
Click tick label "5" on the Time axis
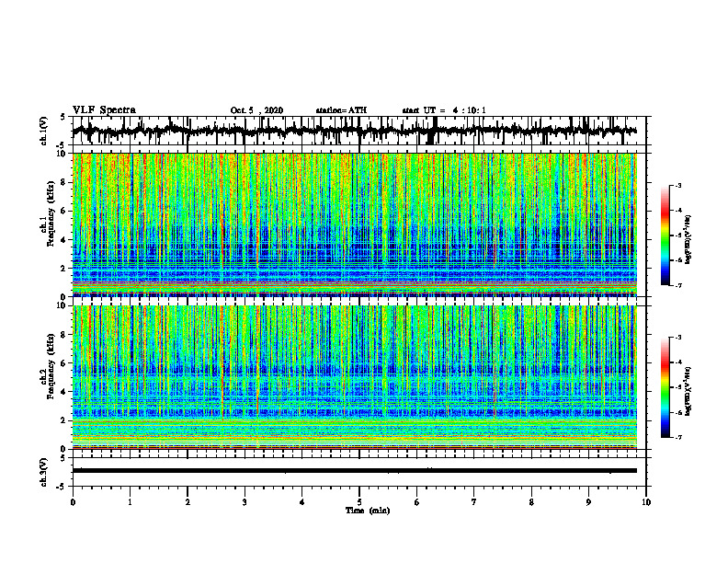[x=359, y=502]
